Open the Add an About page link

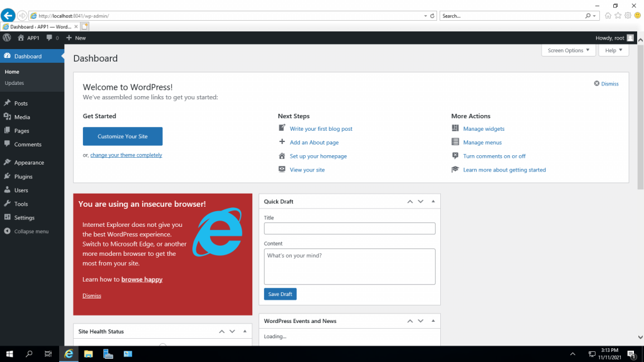(x=314, y=143)
